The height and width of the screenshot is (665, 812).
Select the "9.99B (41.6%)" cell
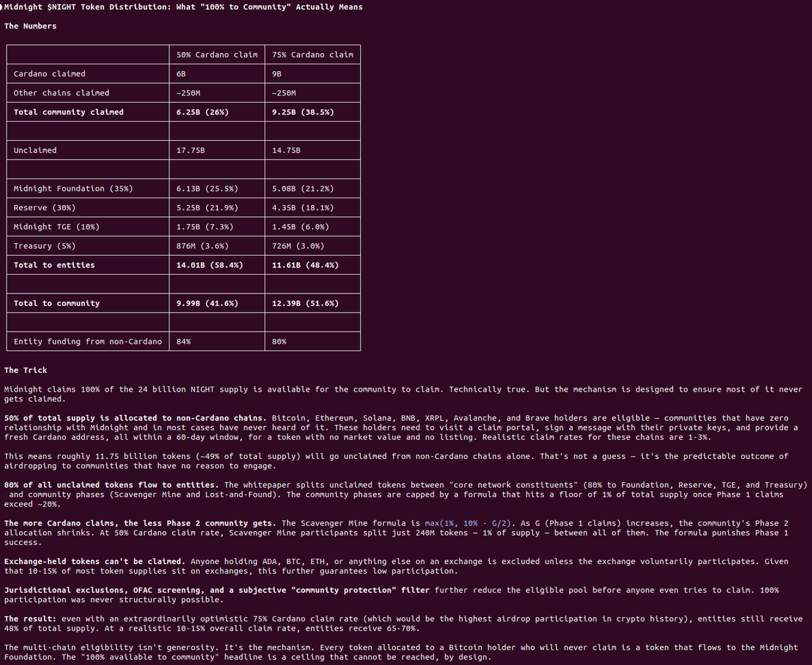207,303
